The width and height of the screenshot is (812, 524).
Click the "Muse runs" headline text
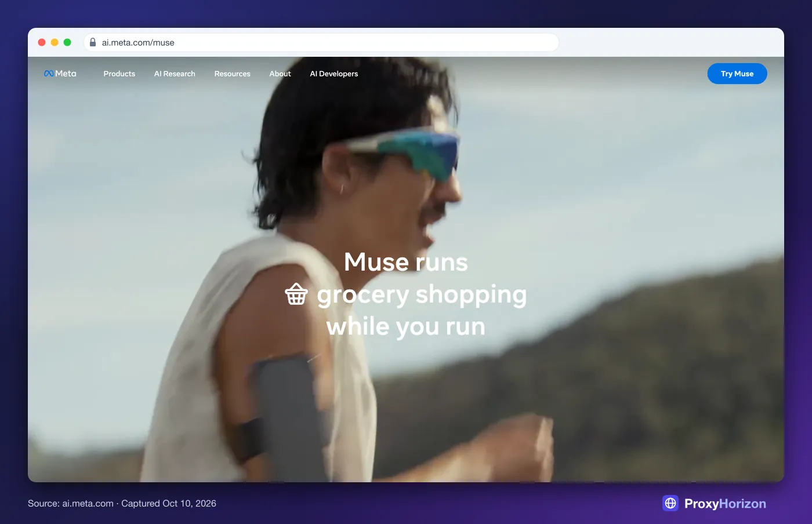[x=406, y=262]
